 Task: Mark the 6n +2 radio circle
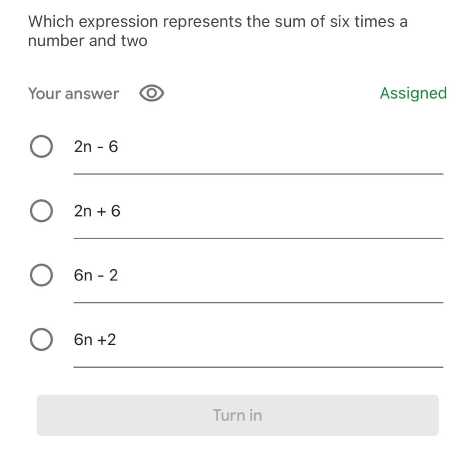point(41,340)
